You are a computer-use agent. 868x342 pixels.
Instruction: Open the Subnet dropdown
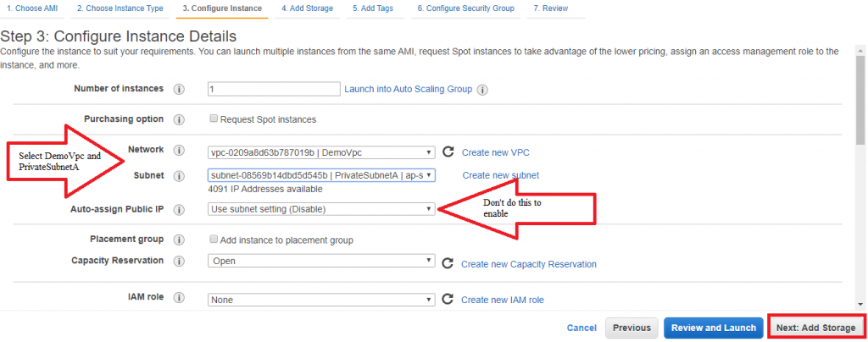point(321,175)
